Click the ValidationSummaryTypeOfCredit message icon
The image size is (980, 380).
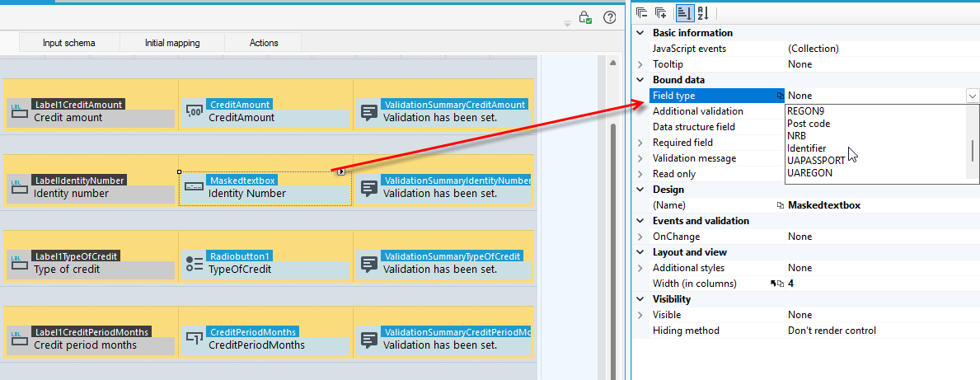(x=369, y=264)
